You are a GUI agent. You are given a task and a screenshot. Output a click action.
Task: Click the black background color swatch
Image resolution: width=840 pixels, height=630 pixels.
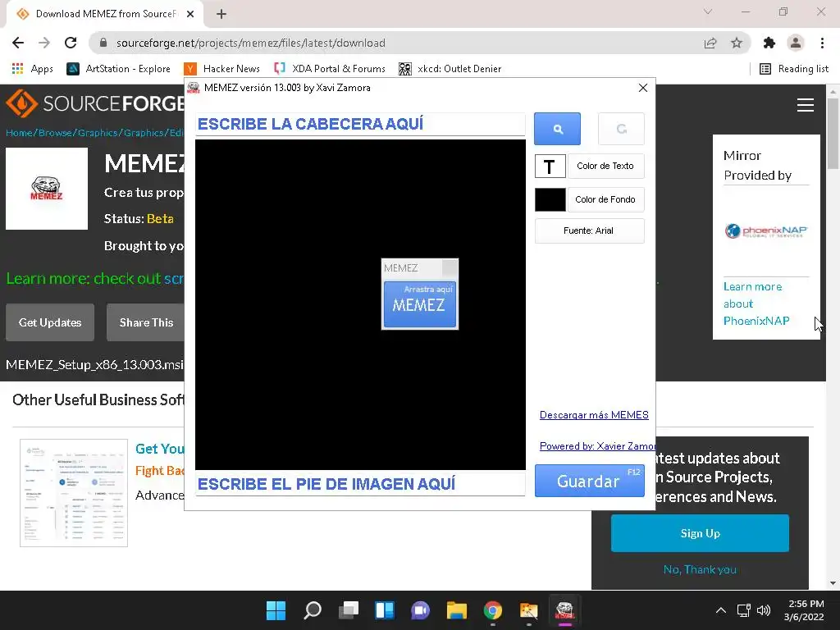(x=550, y=200)
